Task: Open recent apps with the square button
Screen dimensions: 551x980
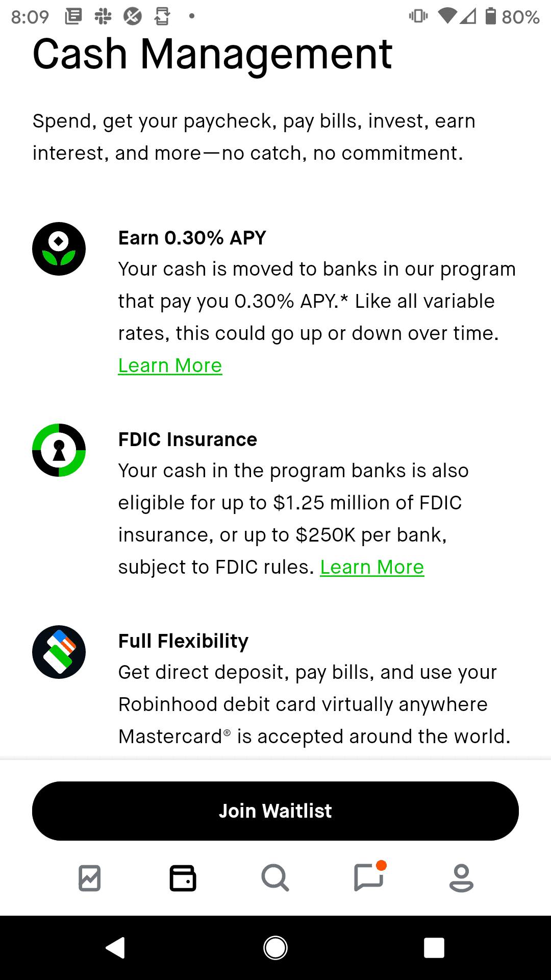Action: tap(434, 947)
